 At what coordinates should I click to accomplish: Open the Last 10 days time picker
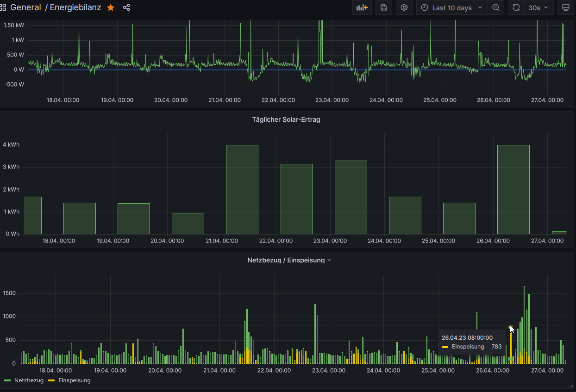451,8
